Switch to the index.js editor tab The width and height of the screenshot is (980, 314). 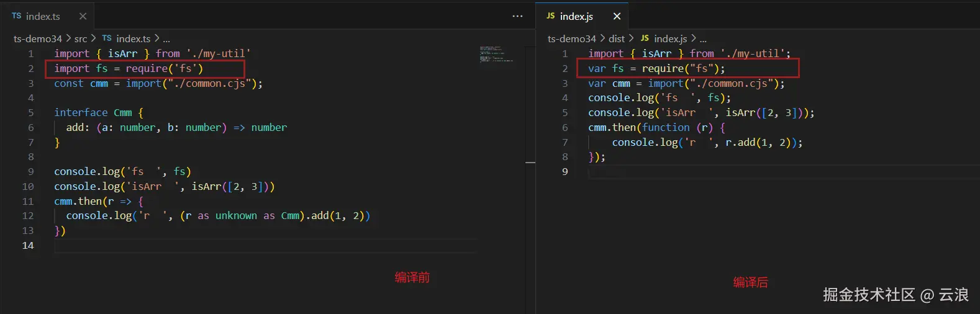[576, 16]
